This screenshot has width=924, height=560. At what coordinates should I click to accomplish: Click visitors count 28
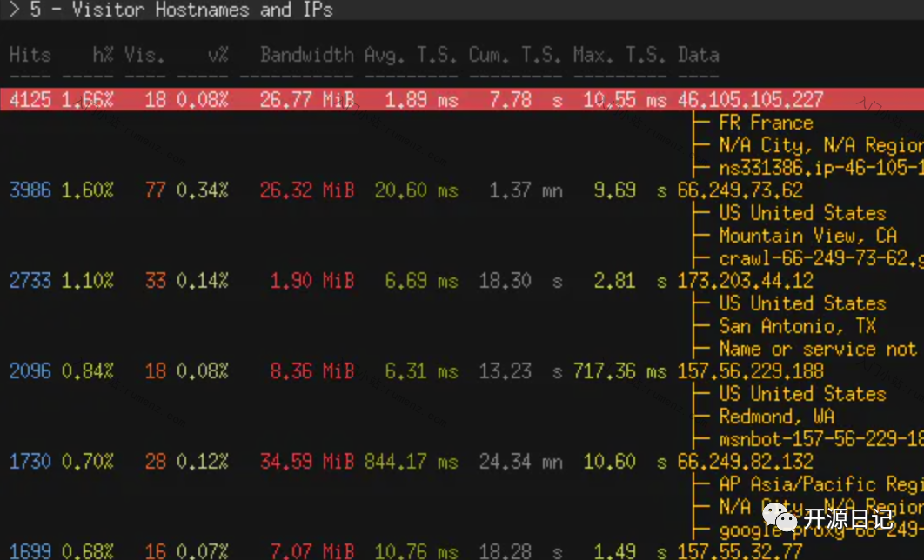(x=155, y=461)
